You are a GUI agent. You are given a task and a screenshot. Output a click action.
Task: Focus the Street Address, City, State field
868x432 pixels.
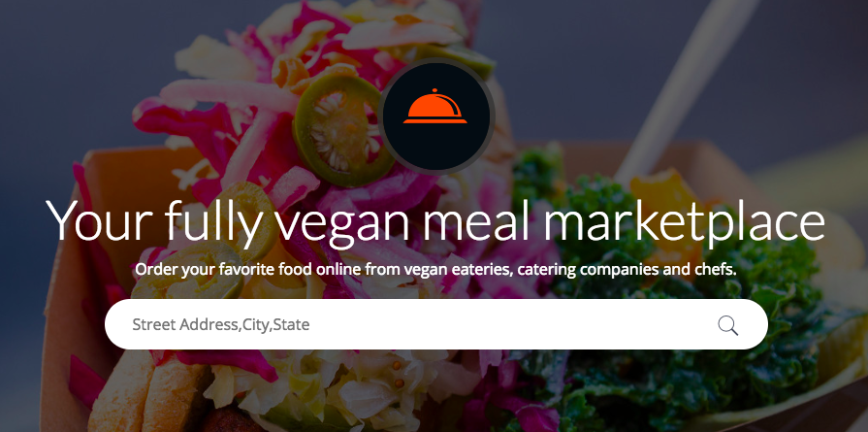436,324
